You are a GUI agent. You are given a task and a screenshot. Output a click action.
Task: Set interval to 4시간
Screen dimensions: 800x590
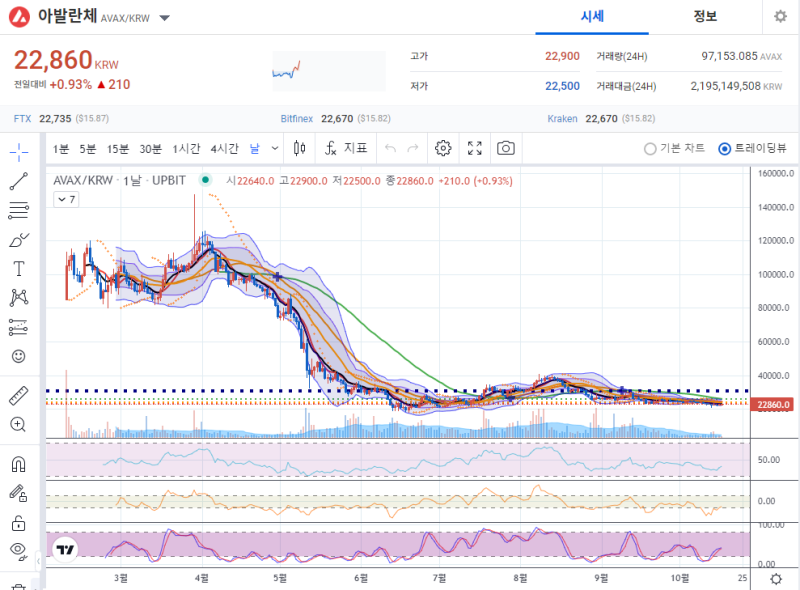coord(224,149)
